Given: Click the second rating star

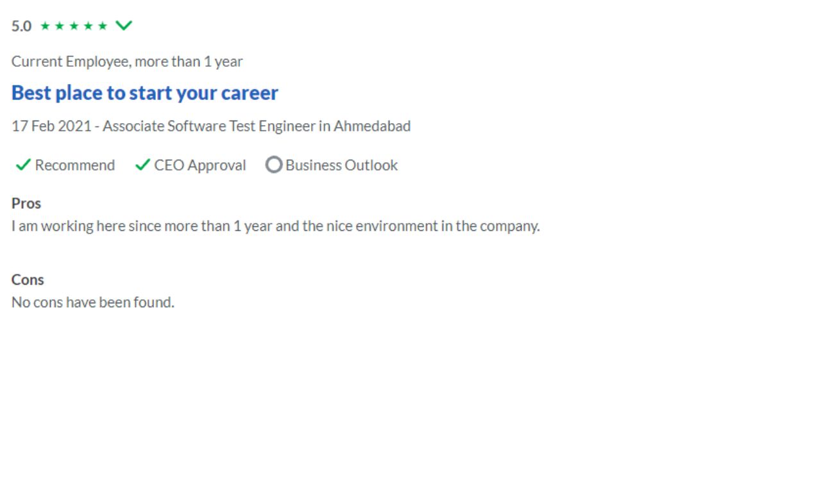Looking at the screenshot, I should coord(59,26).
